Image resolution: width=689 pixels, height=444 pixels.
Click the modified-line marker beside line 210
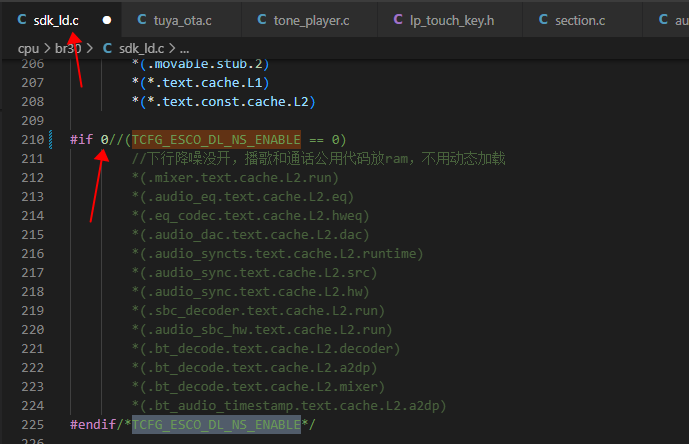pyautogui.click(x=51, y=140)
